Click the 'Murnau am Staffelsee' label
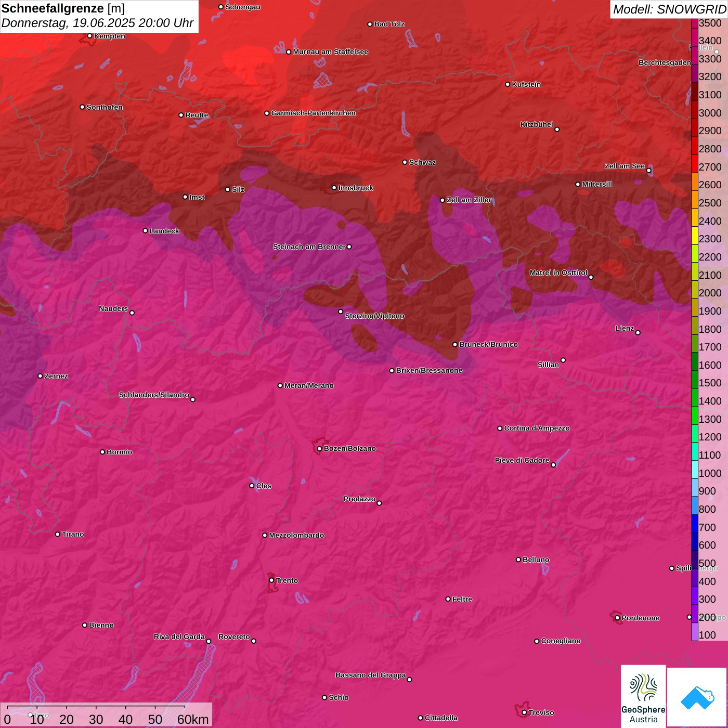The width and height of the screenshot is (728, 728). (x=331, y=51)
